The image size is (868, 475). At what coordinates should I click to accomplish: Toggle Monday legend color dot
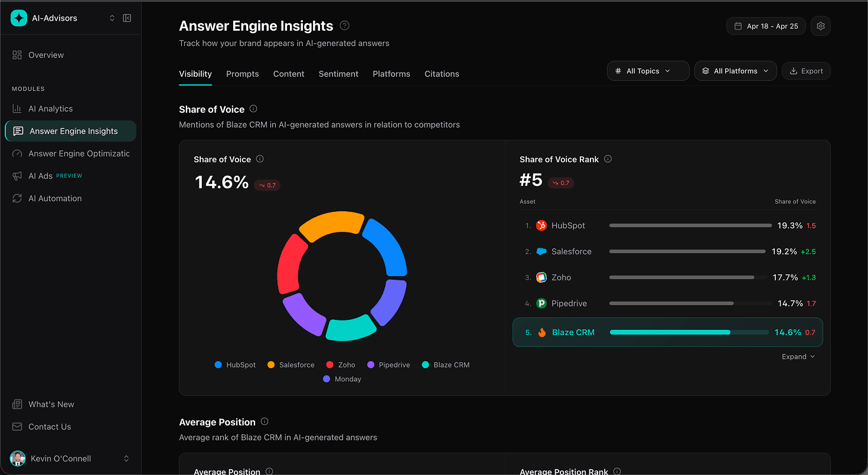327,379
